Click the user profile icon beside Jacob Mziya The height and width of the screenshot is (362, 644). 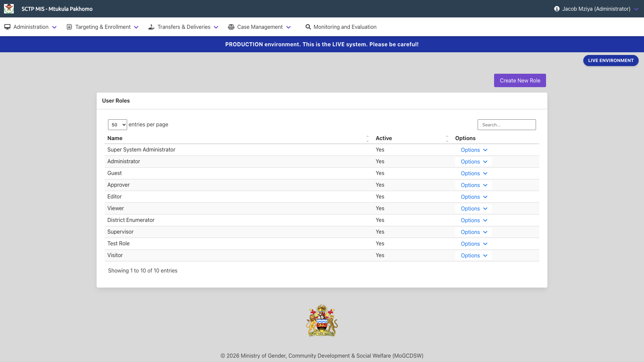(557, 9)
